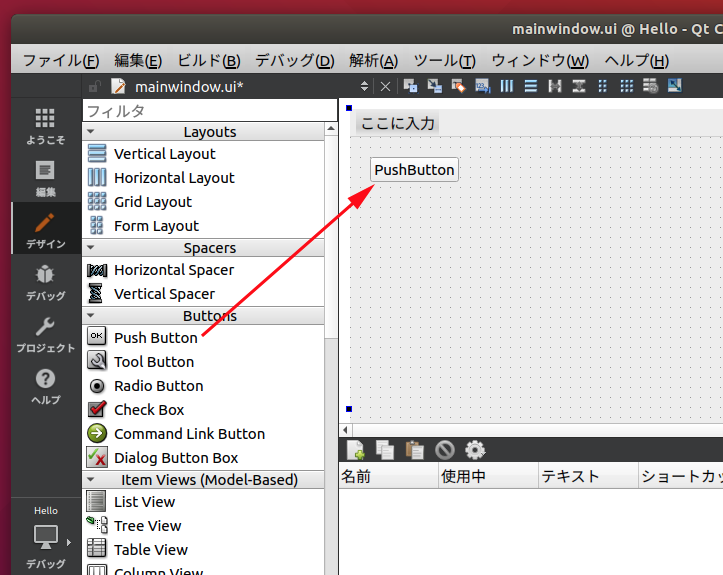Select Command Link Button widget
Image resolution: width=723 pixels, height=575 pixels.
204,433
